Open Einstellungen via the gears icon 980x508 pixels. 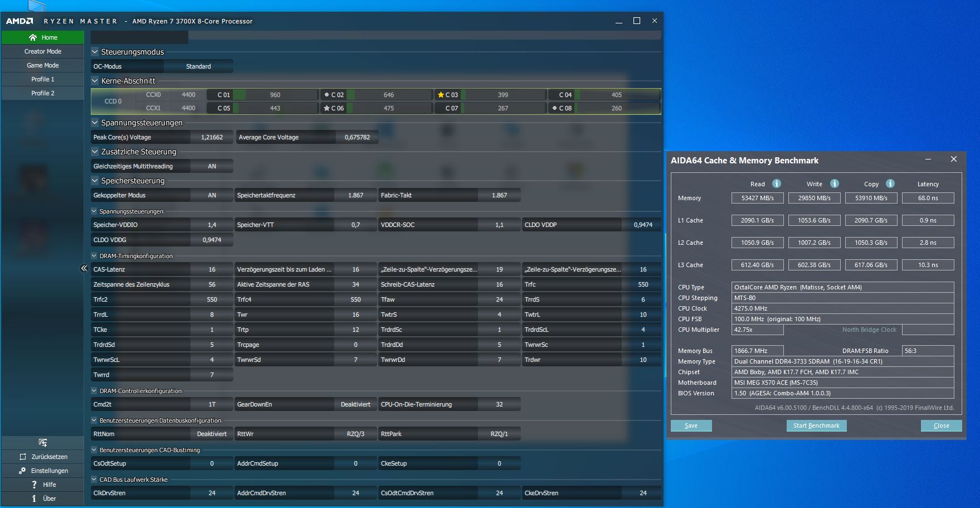[x=22, y=471]
